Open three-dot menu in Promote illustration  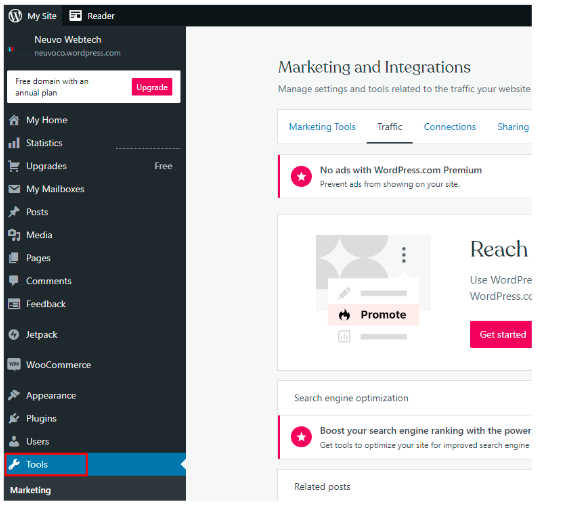coord(404,255)
